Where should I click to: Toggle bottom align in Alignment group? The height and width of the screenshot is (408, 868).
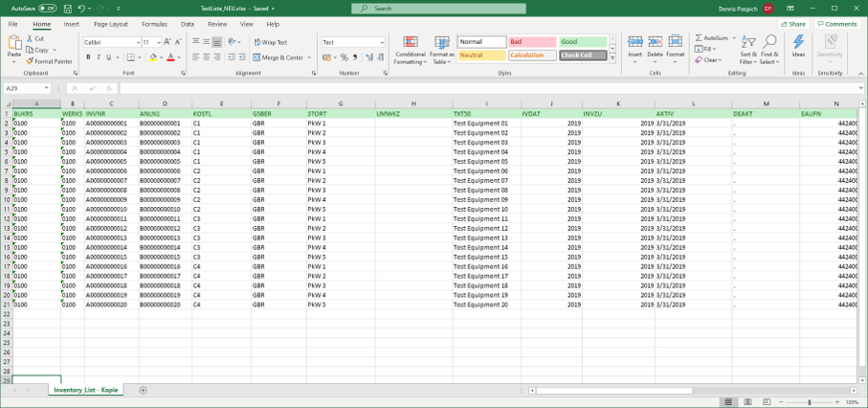pyautogui.click(x=217, y=42)
